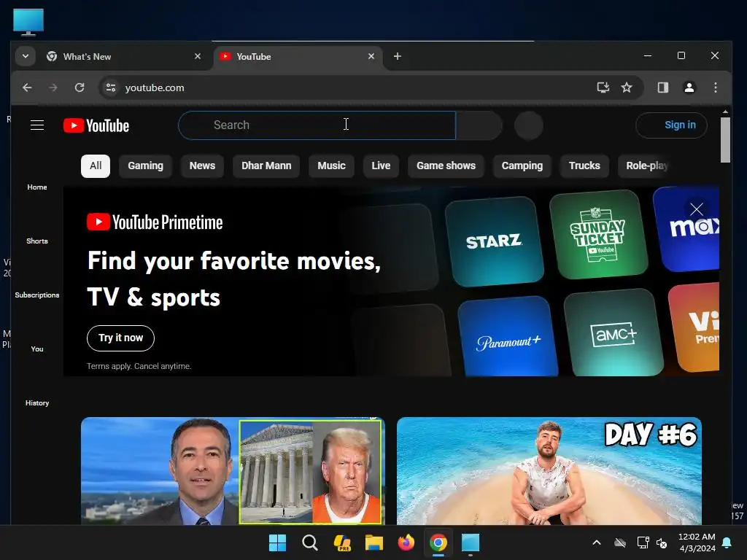The width and height of the screenshot is (747, 560).
Task: Sign in to YouTube
Action: [x=671, y=125]
